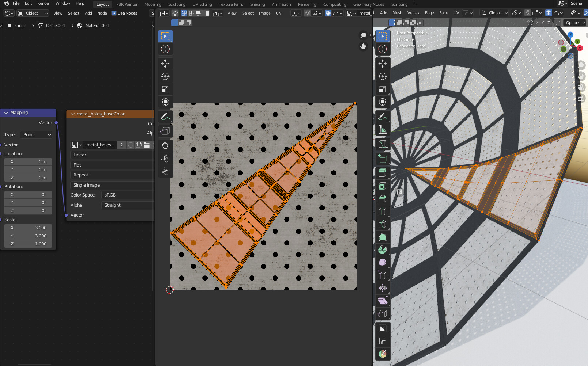The height and width of the screenshot is (366, 588).
Task: Enable UV island selection mode
Action: (206, 13)
